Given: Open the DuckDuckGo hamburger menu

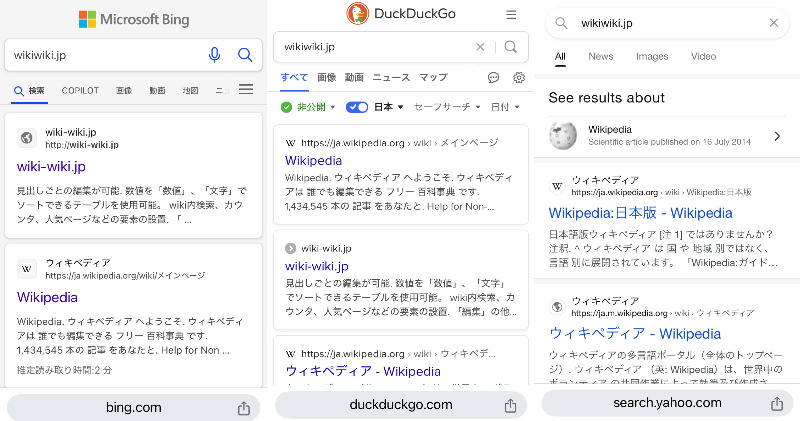Looking at the screenshot, I should click(512, 15).
